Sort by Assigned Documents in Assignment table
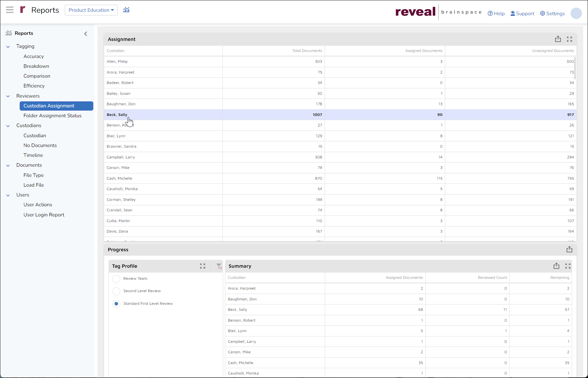Image resolution: width=588 pixels, height=378 pixels. coord(424,51)
